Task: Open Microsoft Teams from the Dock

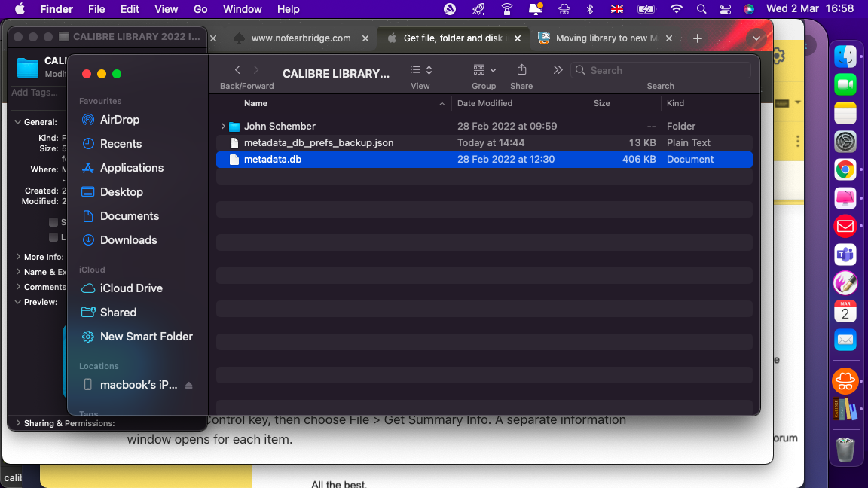Action: click(x=845, y=255)
